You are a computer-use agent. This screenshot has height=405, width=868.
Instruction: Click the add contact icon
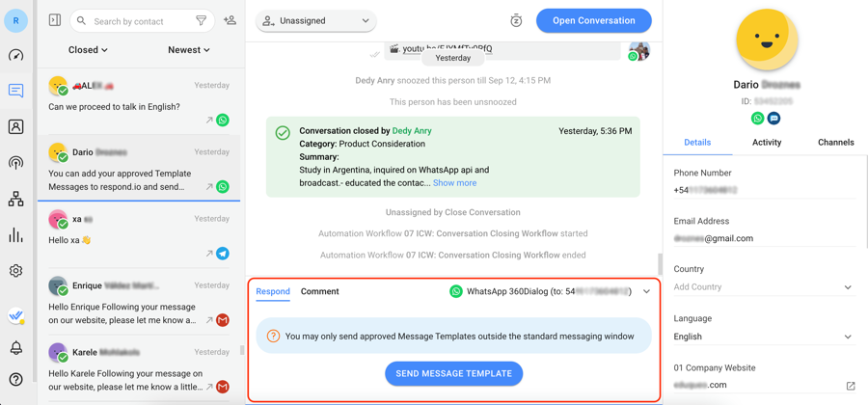point(230,20)
